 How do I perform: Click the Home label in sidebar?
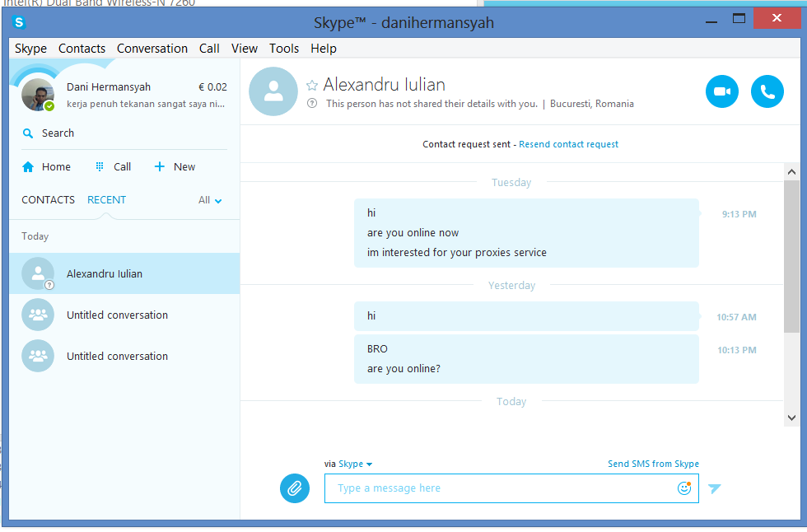[56, 166]
